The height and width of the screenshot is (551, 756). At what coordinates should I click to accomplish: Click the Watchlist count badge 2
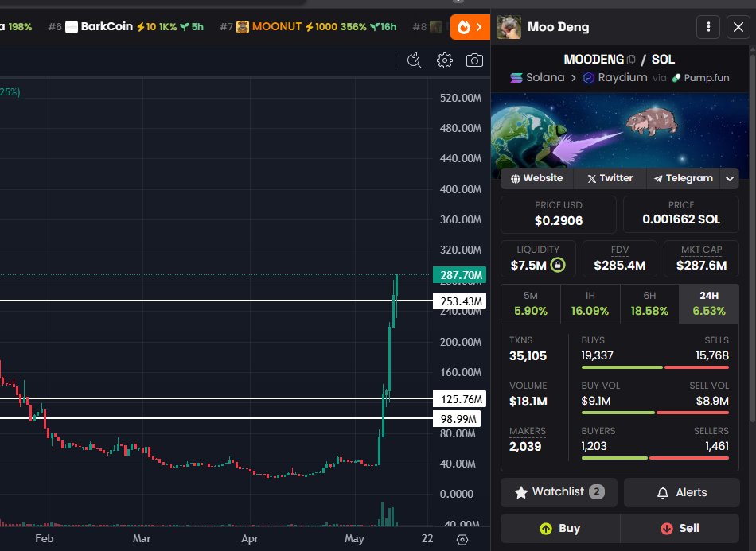pos(596,491)
